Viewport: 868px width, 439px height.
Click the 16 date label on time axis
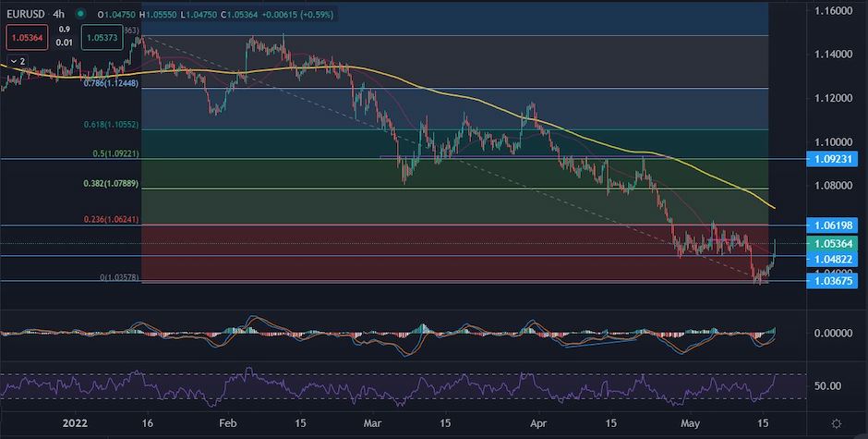[x=147, y=423]
